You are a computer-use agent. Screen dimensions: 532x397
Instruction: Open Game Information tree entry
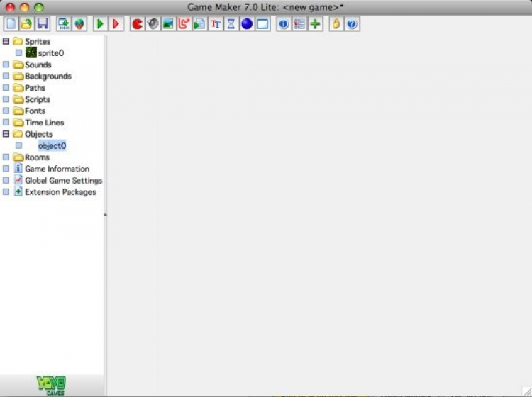57,169
